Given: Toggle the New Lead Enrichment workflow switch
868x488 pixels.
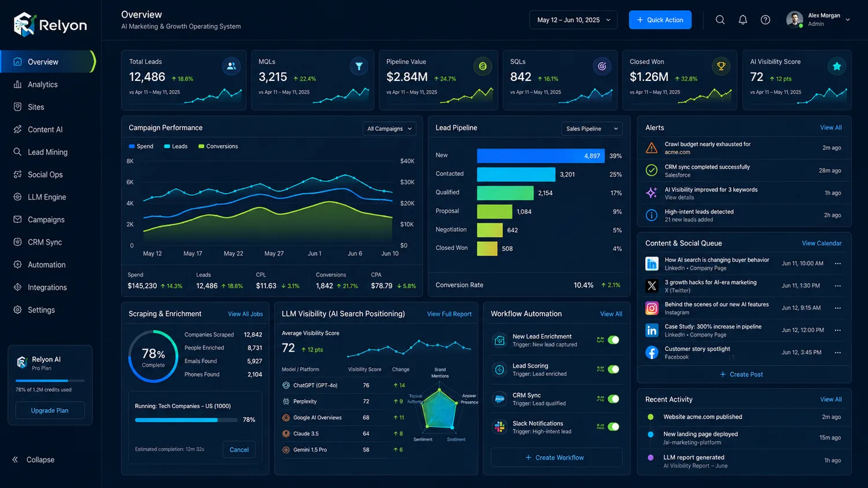Looking at the screenshot, I should point(613,340).
